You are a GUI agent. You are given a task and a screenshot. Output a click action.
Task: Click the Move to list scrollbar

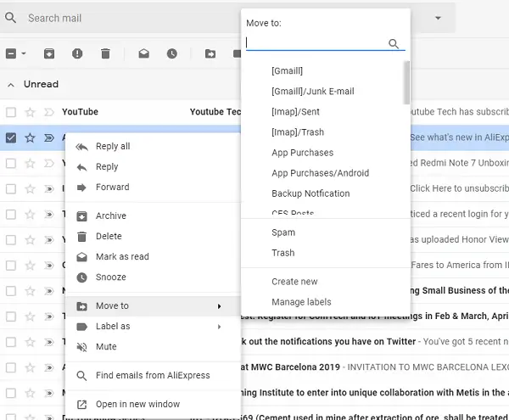[x=406, y=83]
